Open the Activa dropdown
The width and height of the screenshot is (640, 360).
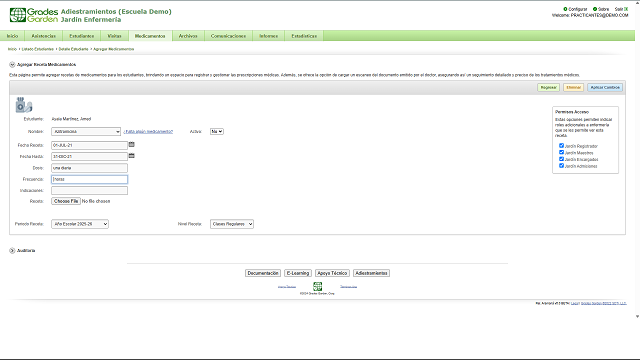(x=216, y=131)
